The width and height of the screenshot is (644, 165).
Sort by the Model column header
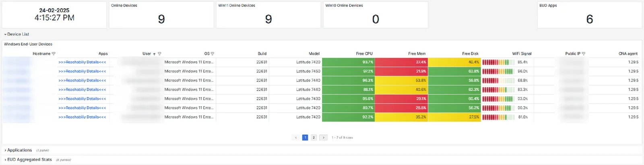pos(314,54)
